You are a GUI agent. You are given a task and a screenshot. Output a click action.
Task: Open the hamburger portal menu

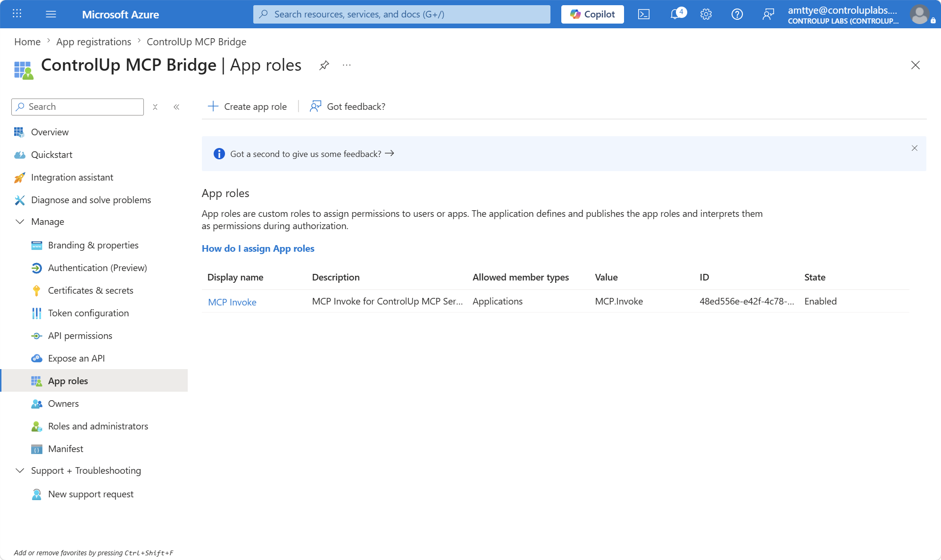point(51,14)
